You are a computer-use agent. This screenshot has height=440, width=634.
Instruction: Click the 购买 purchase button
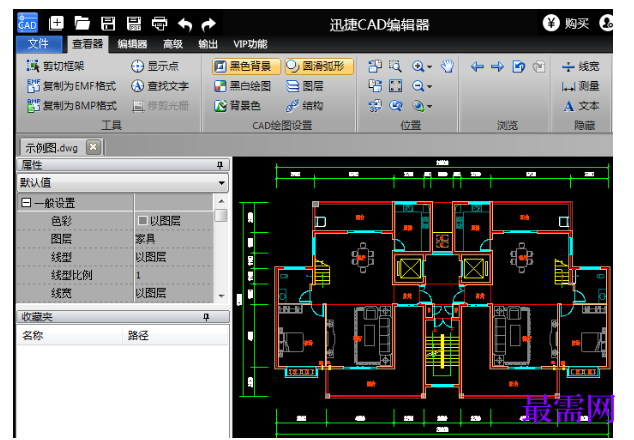pos(566,23)
